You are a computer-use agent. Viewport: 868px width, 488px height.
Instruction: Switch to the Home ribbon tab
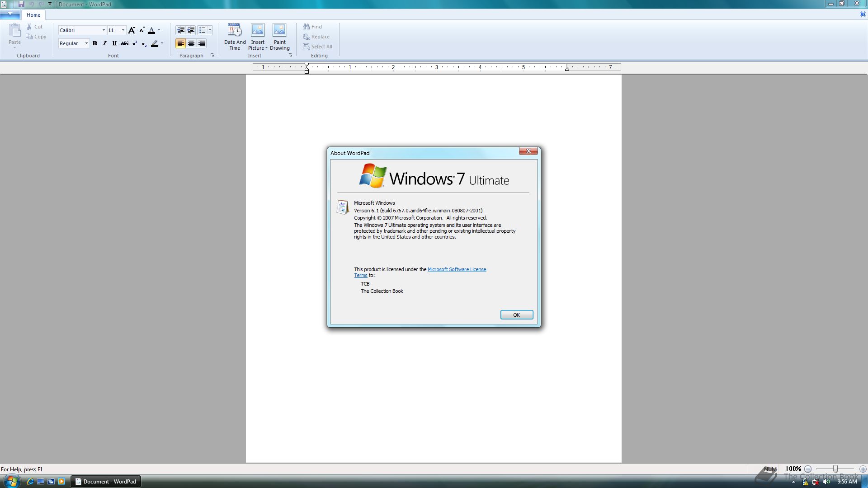tap(33, 15)
